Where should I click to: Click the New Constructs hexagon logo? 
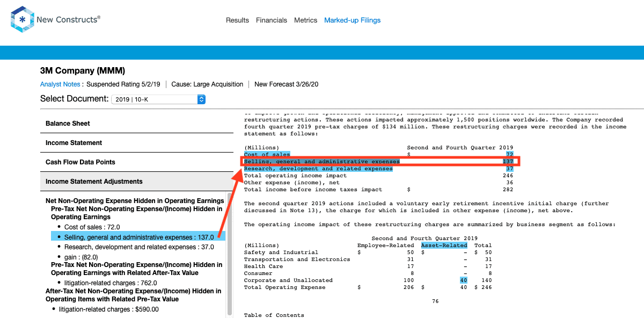click(x=23, y=19)
